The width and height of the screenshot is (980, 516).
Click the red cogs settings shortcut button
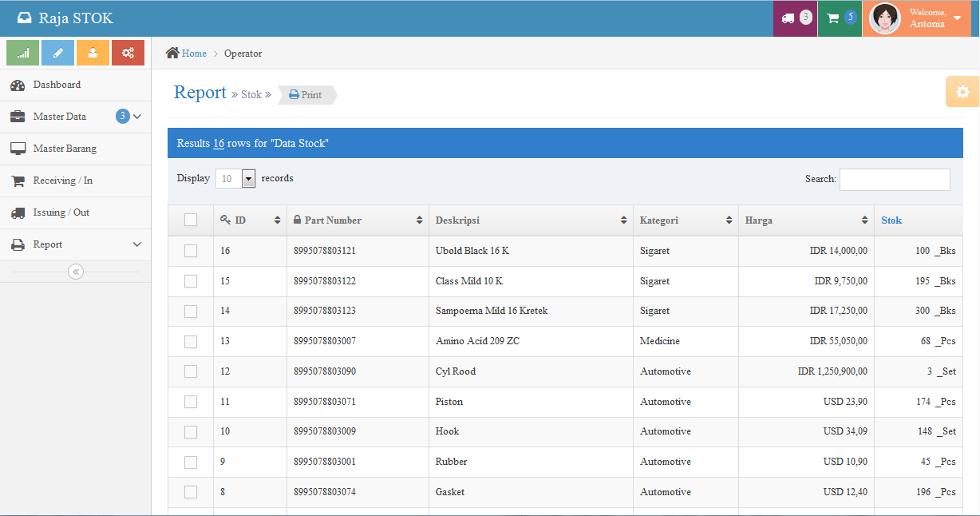coord(128,53)
